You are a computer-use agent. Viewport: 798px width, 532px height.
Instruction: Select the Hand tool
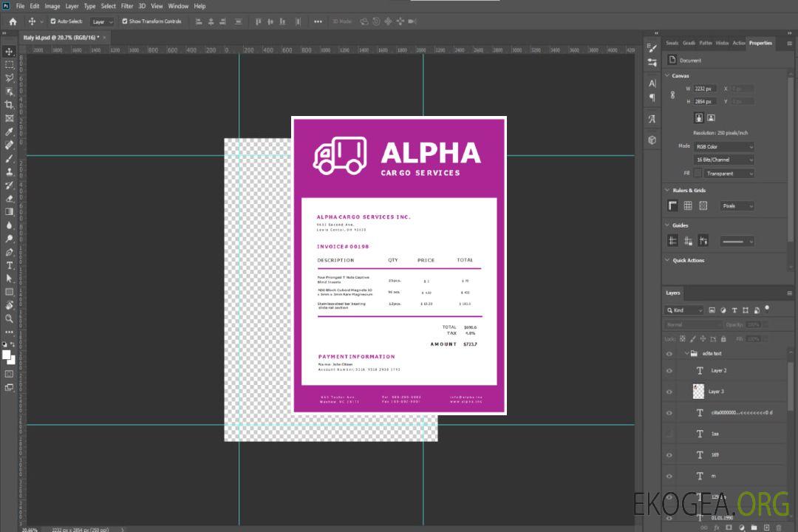[9, 305]
